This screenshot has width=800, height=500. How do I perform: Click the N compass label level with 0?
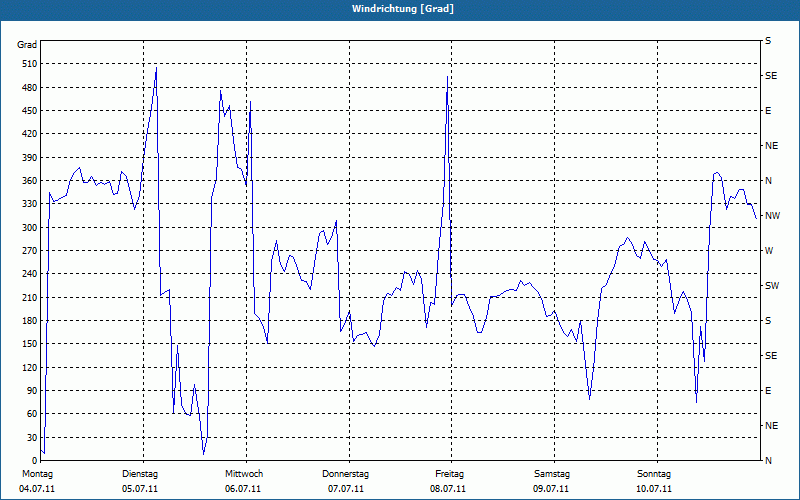point(768,461)
